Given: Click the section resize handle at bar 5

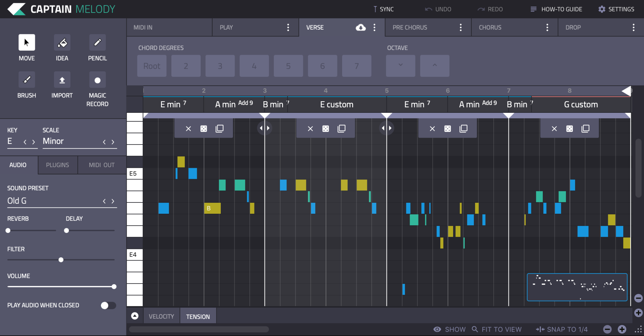Looking at the screenshot, I should 386,128.
